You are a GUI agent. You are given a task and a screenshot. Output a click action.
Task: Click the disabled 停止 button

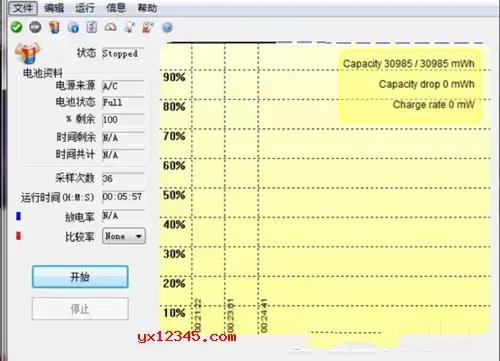point(80,309)
